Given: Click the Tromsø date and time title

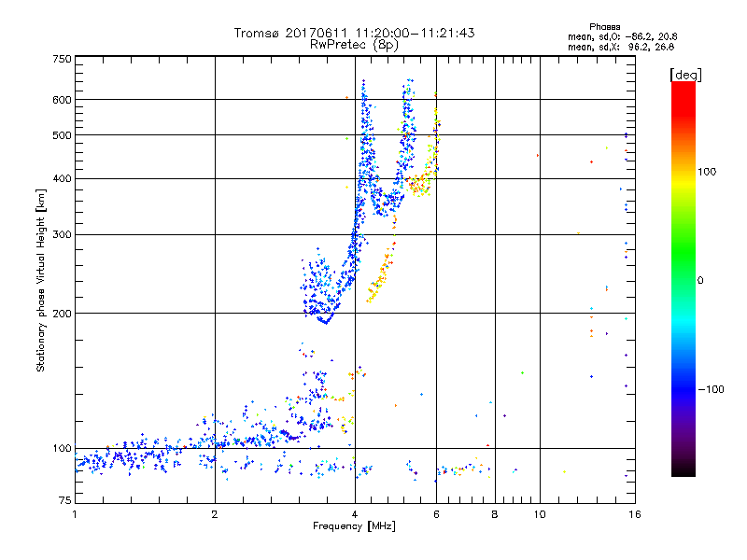Looking at the screenshot, I should coord(354,33).
